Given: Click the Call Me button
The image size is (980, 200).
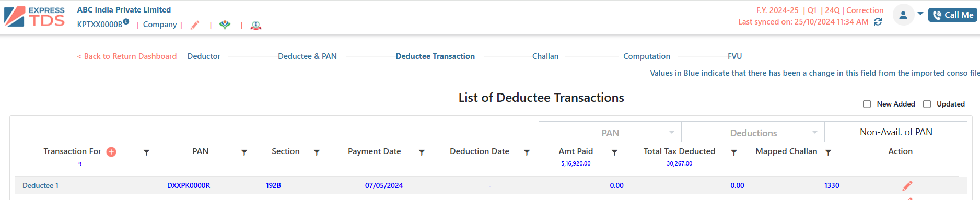Looking at the screenshot, I should (953, 15).
